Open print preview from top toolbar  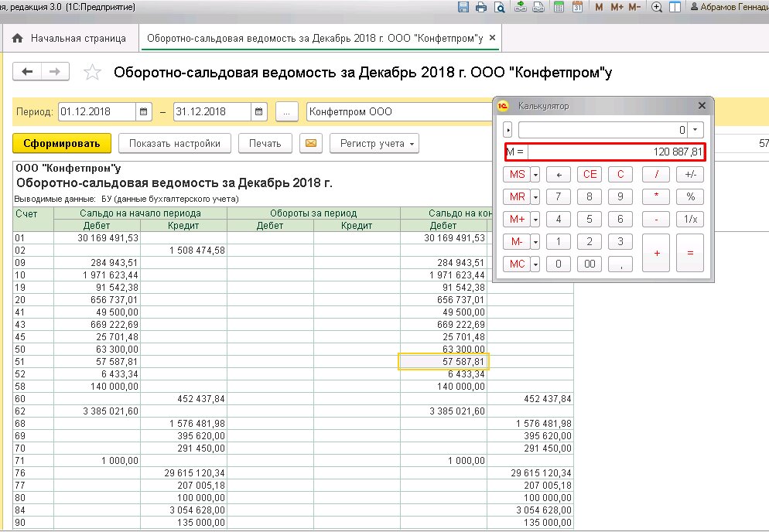[499, 7]
